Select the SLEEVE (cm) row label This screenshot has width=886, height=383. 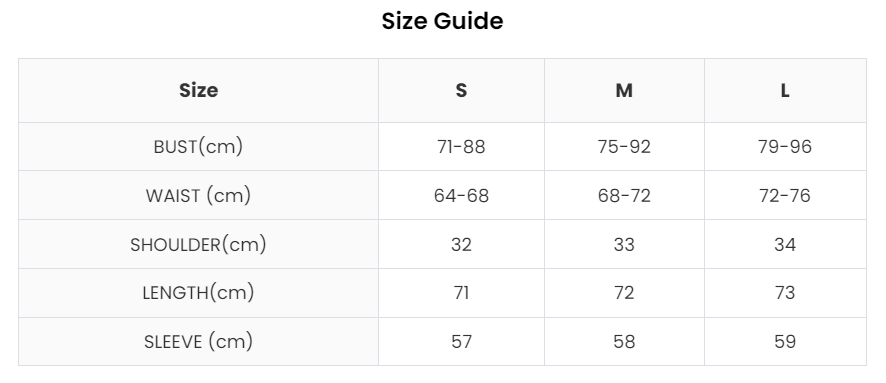198,342
